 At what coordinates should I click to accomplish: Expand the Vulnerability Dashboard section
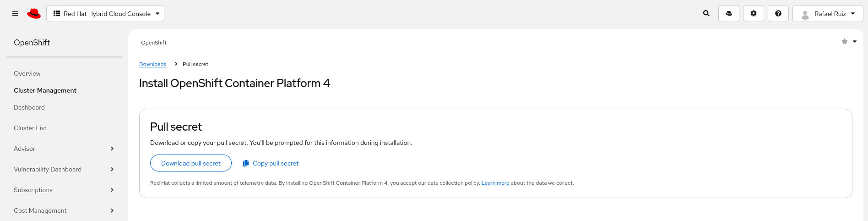click(x=112, y=169)
